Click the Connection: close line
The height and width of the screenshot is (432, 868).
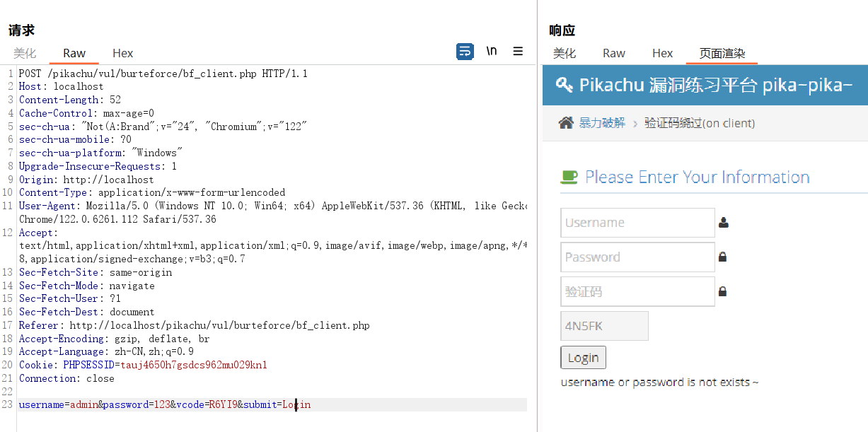click(67, 378)
